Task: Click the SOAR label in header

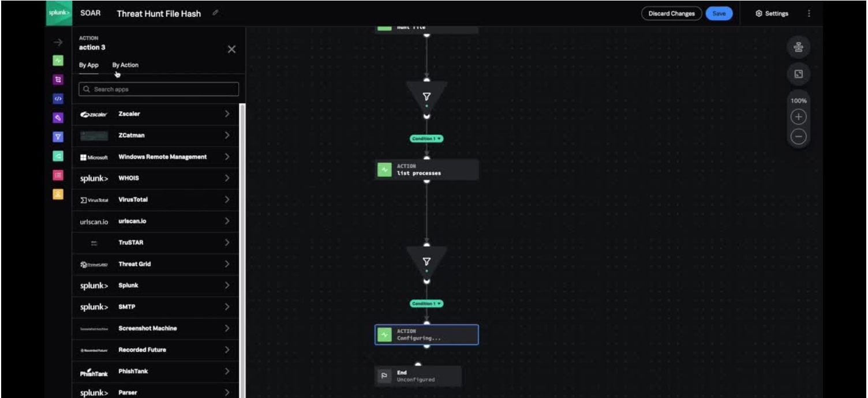Action: click(x=90, y=13)
